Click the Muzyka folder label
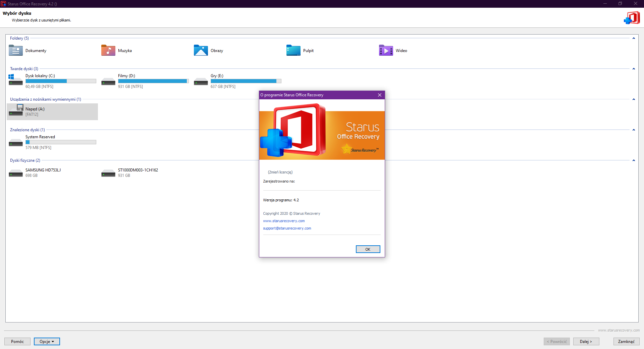The height and width of the screenshot is (349, 644). (125, 51)
